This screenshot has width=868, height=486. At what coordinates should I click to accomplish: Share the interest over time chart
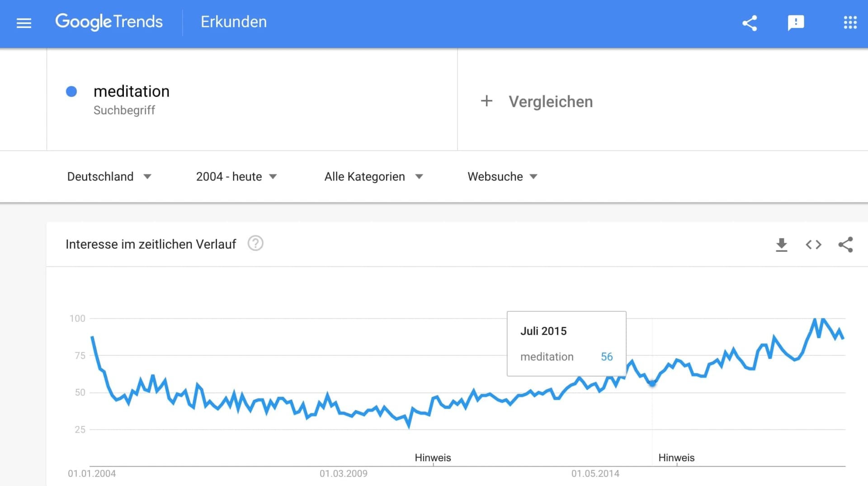pos(846,245)
